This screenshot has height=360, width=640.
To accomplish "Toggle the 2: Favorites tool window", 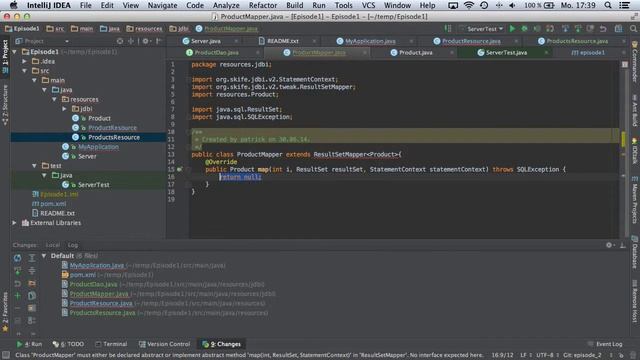I will tap(5, 311).
